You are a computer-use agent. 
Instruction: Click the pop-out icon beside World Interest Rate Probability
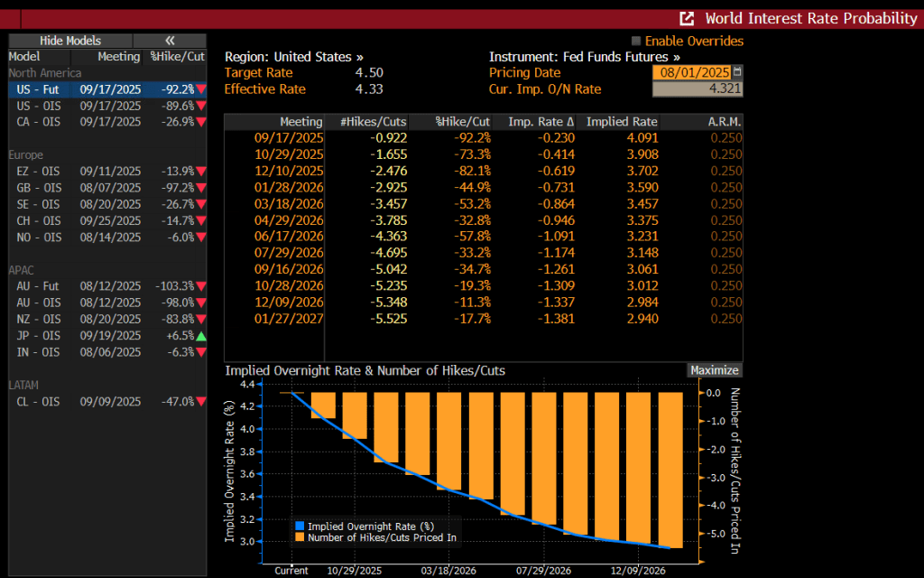pos(688,18)
